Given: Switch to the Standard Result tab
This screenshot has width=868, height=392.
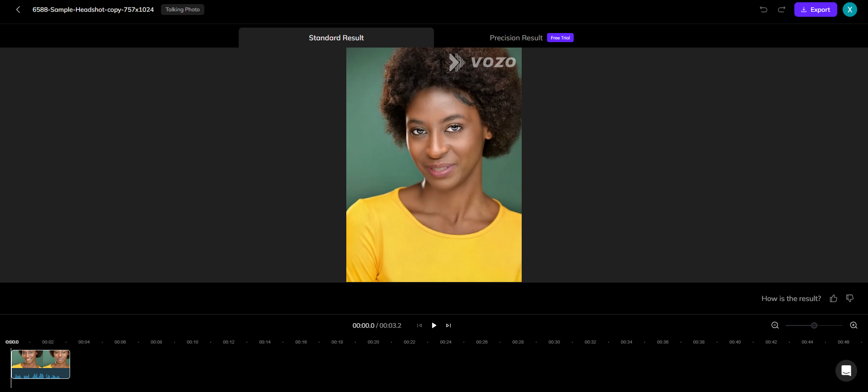Looking at the screenshot, I should (336, 38).
